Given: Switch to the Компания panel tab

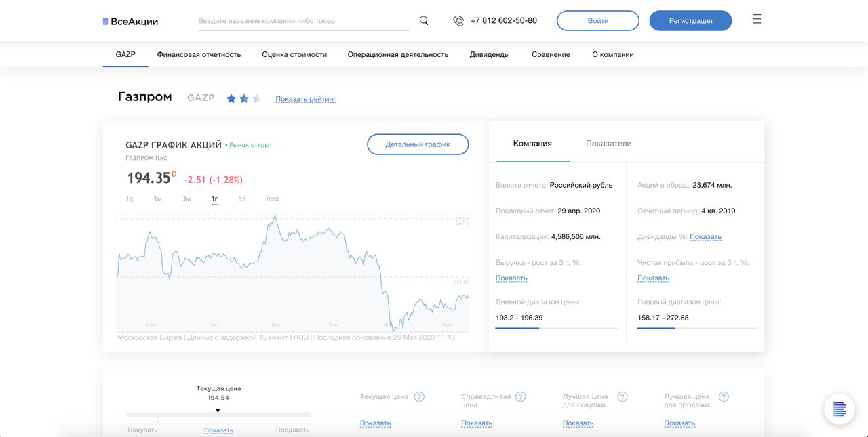Looking at the screenshot, I should coord(532,144).
